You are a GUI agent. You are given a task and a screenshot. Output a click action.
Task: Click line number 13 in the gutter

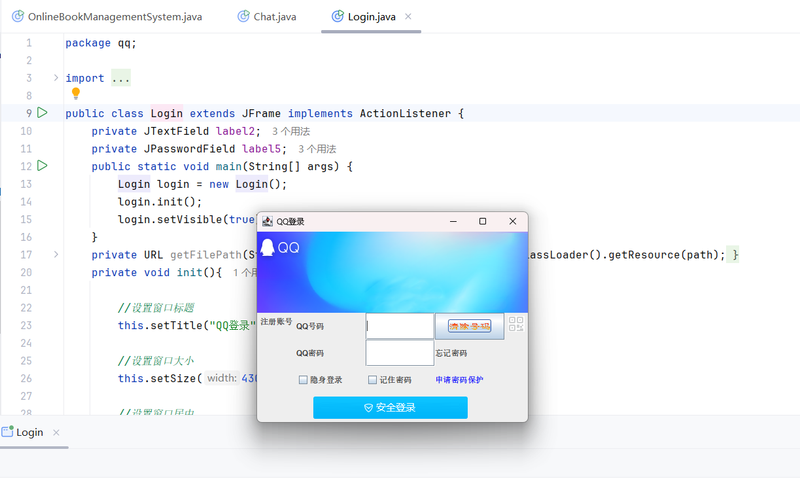pyautogui.click(x=26, y=184)
